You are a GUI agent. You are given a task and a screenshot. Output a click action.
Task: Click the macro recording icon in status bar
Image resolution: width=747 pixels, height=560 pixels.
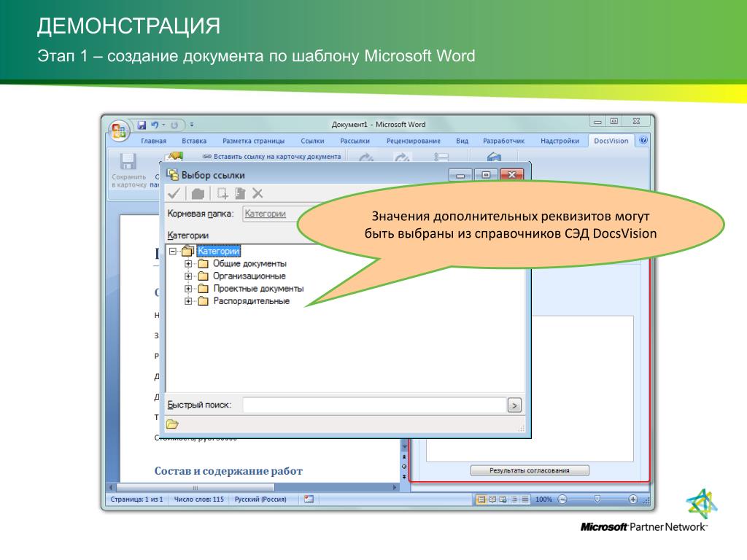pyautogui.click(x=309, y=499)
